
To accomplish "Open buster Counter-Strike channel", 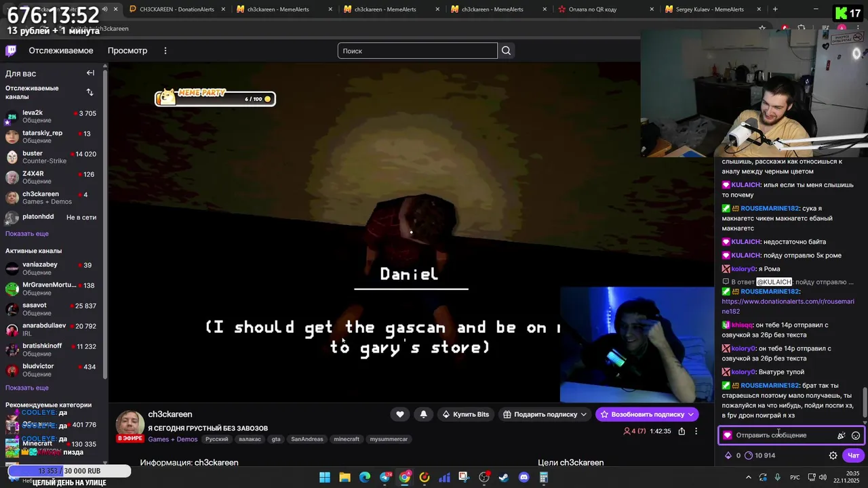I will pos(52,157).
